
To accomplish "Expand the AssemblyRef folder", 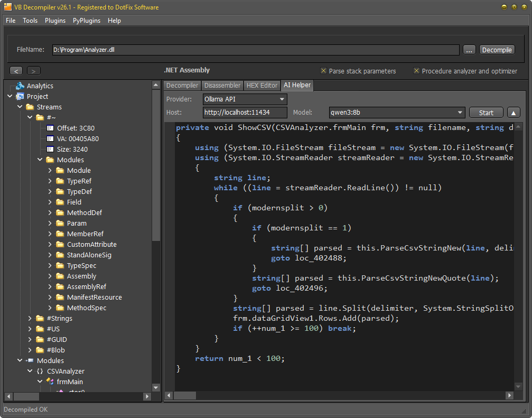I will coord(50,287).
